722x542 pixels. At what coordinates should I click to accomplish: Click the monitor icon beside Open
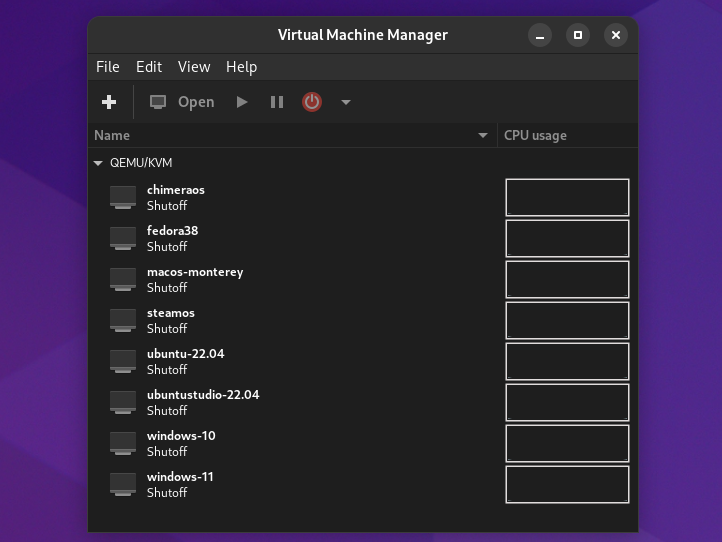pyautogui.click(x=158, y=102)
